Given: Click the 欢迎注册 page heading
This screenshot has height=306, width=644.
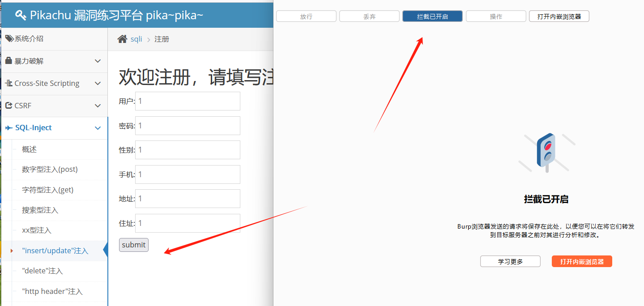Looking at the screenshot, I should click(196, 77).
